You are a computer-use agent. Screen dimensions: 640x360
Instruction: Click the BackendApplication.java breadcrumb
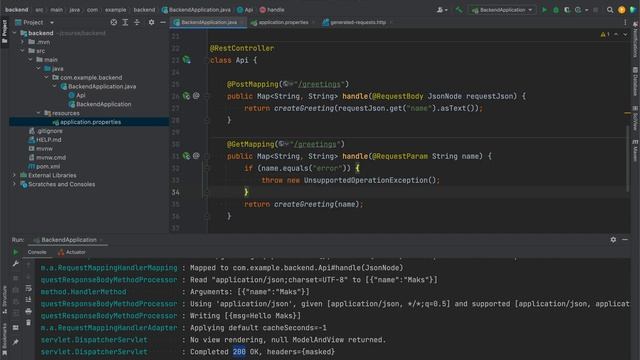196,10
